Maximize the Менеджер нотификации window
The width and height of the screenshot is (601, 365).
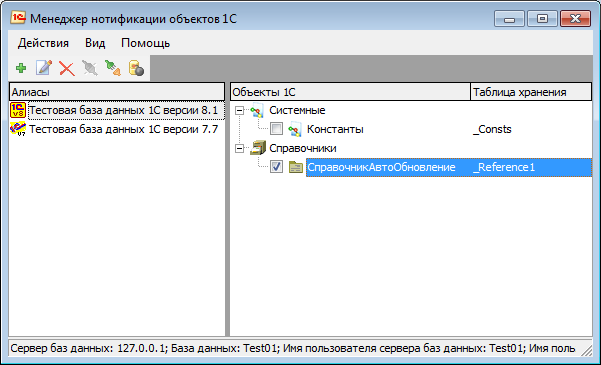[542, 19]
